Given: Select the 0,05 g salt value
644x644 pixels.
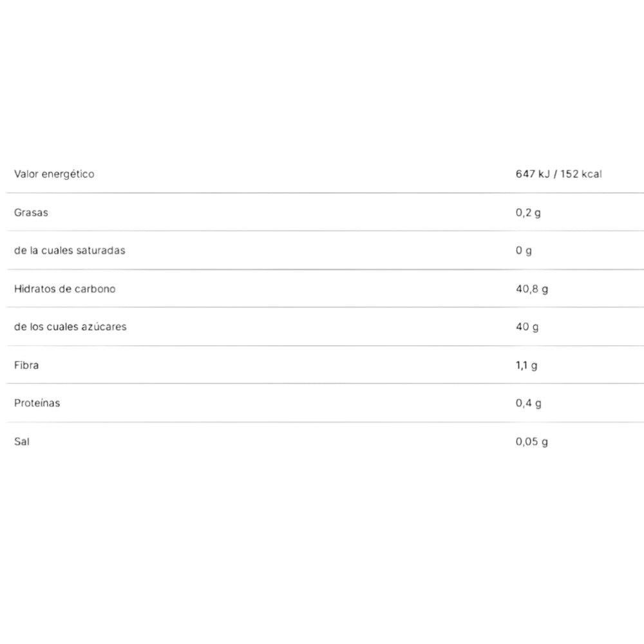Looking at the screenshot, I should click(532, 441).
